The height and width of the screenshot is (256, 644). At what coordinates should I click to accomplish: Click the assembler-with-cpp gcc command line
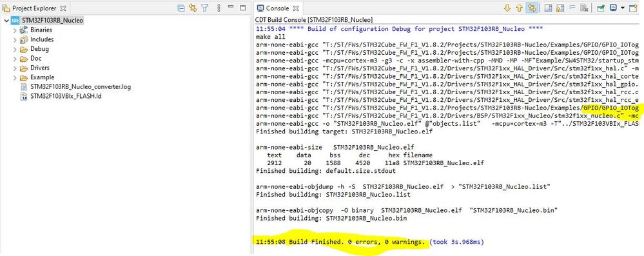447,61
